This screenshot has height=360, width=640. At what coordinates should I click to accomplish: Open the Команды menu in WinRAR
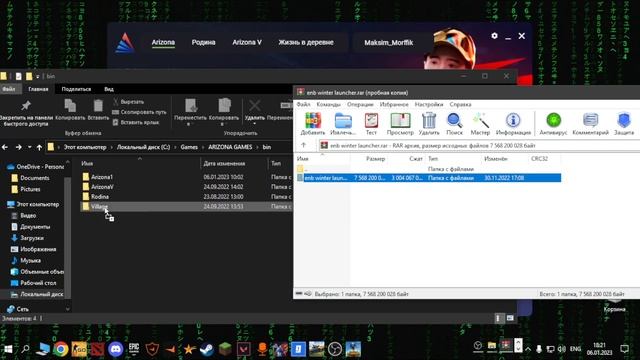(328, 104)
